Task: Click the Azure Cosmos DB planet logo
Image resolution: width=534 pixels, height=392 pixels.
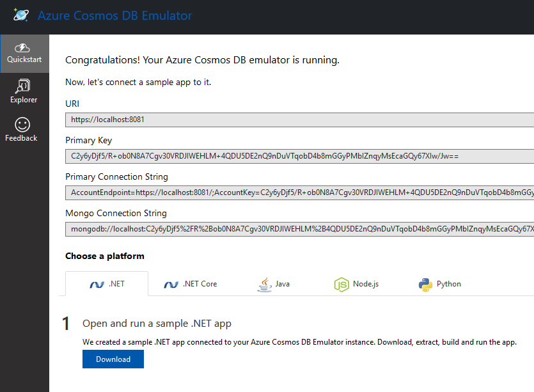Action: click(x=22, y=17)
